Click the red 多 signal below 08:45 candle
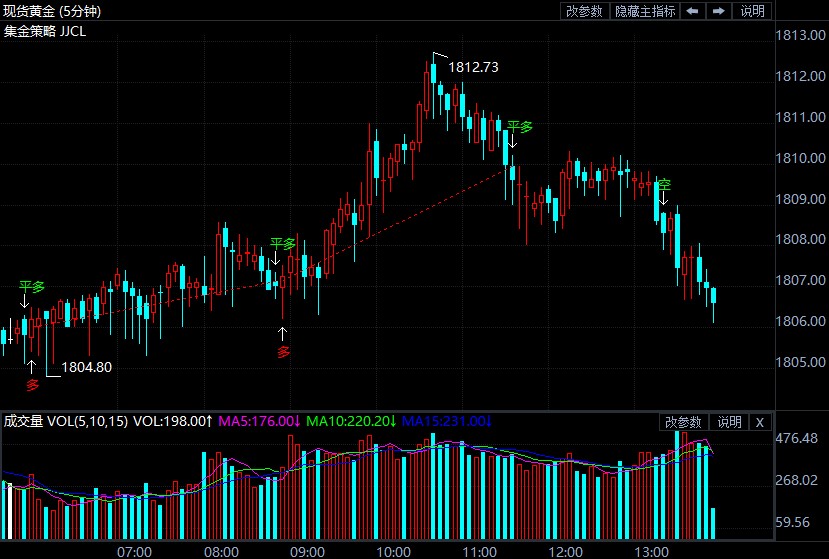Screen dimensions: 829x559 (284, 352)
